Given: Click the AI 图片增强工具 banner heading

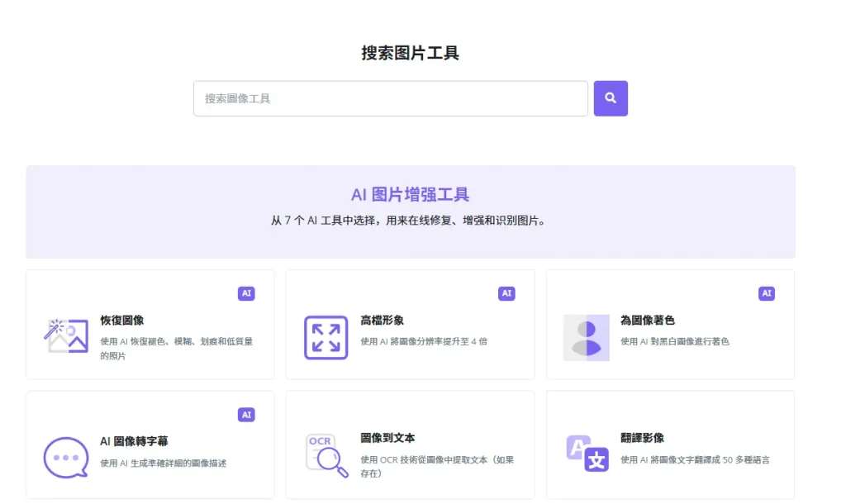Looking at the screenshot, I should (410, 195).
